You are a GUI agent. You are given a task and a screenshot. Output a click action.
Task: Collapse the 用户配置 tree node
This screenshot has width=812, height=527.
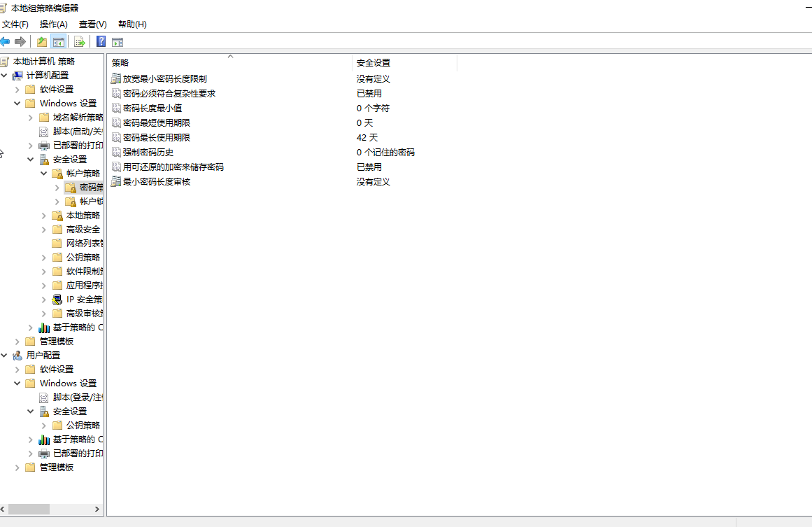(x=4, y=356)
